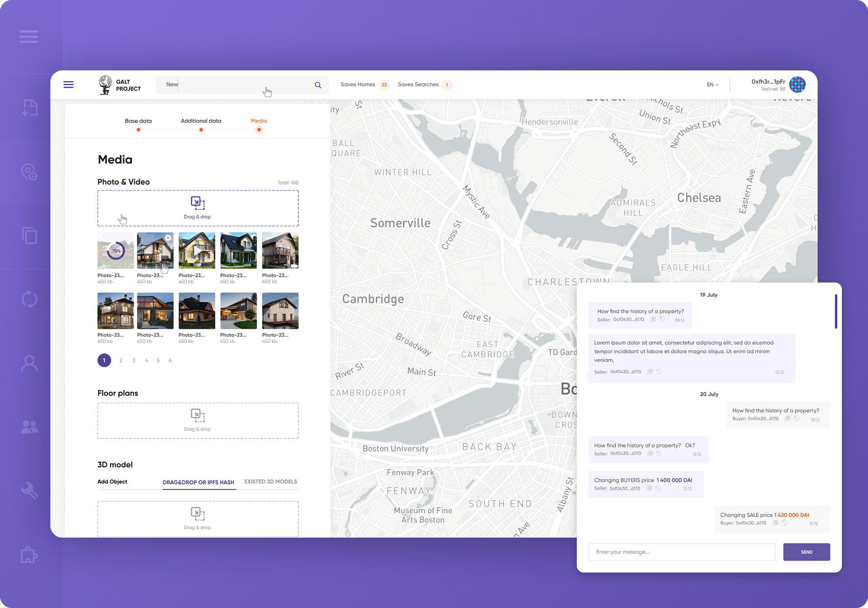
Task: Open Saves Searches list
Action: (424, 85)
